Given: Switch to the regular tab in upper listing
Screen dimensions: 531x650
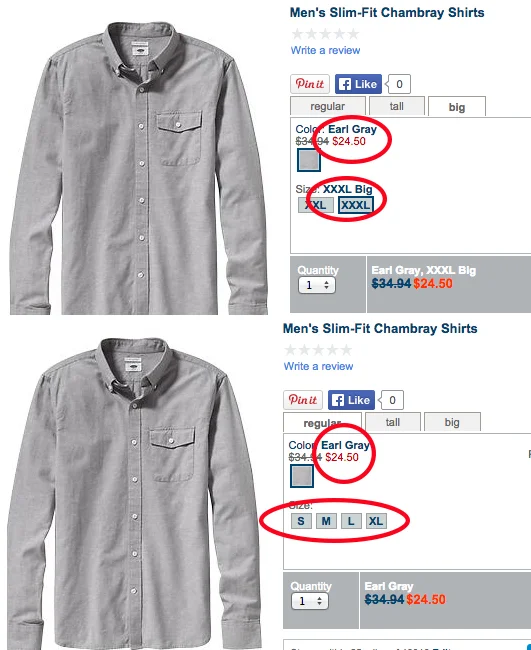Looking at the screenshot, I should tap(327, 106).
